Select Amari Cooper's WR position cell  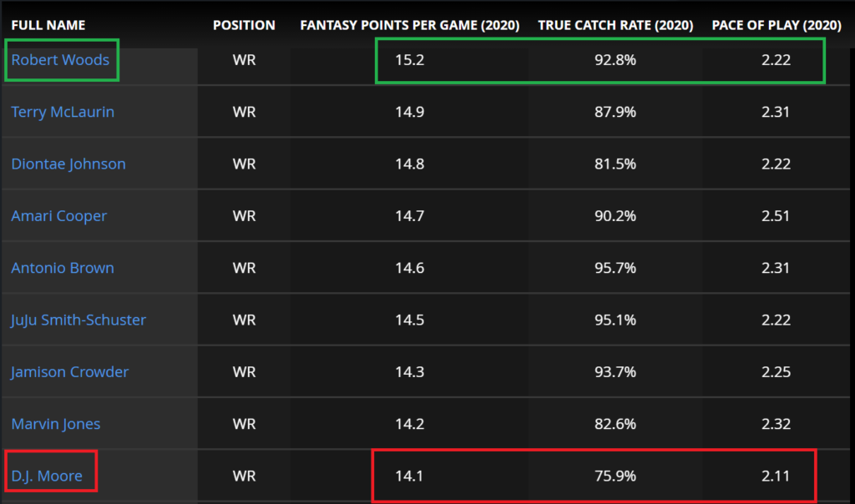tap(244, 215)
